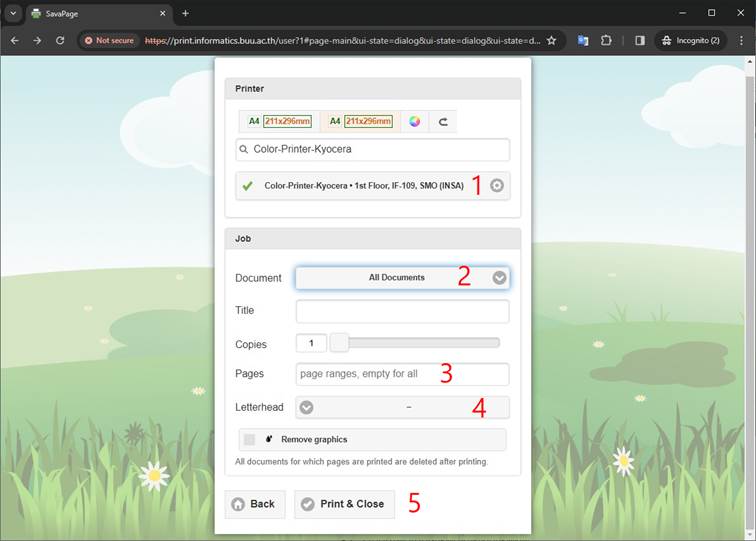Bookmark this page with the star icon

pyautogui.click(x=551, y=40)
